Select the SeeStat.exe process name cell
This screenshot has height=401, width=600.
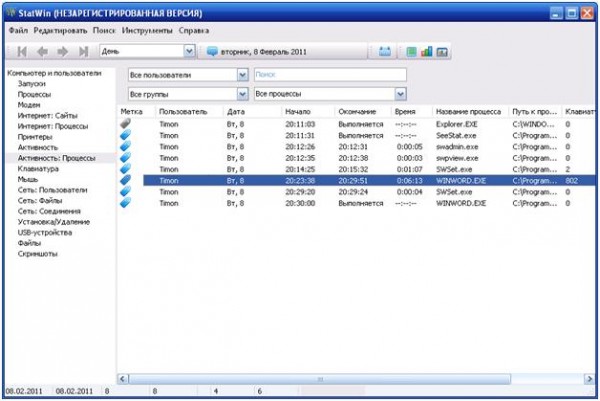(x=456, y=135)
